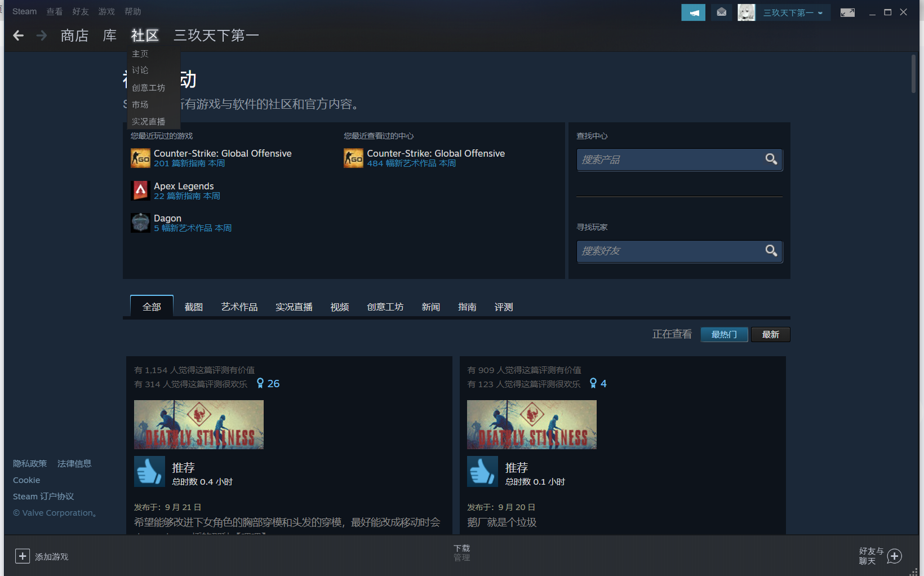The image size is (924, 576).
Task: Switch to the 全部 tab
Action: (x=152, y=307)
